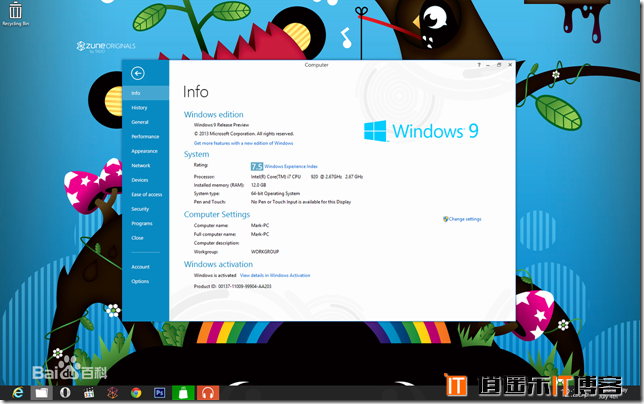Click the large 'Info' page title

pos(196,92)
